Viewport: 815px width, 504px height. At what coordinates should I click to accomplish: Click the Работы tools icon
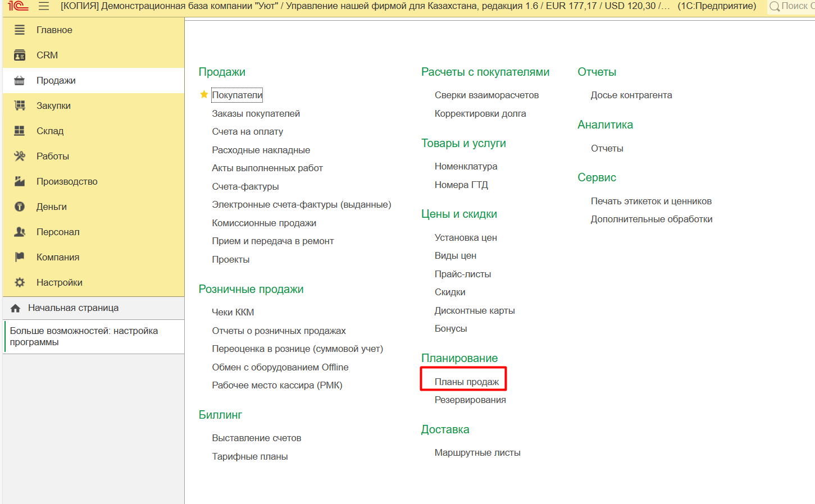(20, 156)
